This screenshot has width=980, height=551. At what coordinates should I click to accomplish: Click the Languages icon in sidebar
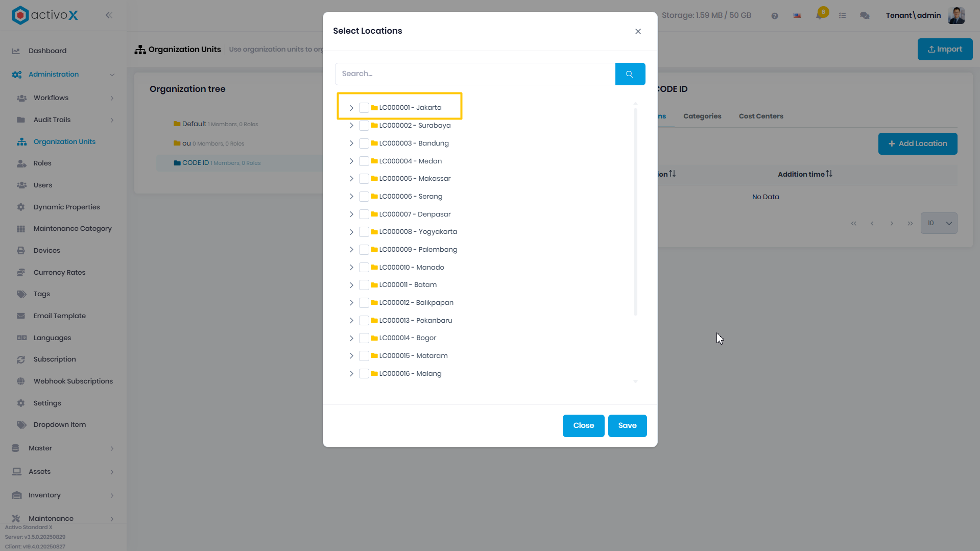[x=21, y=338]
